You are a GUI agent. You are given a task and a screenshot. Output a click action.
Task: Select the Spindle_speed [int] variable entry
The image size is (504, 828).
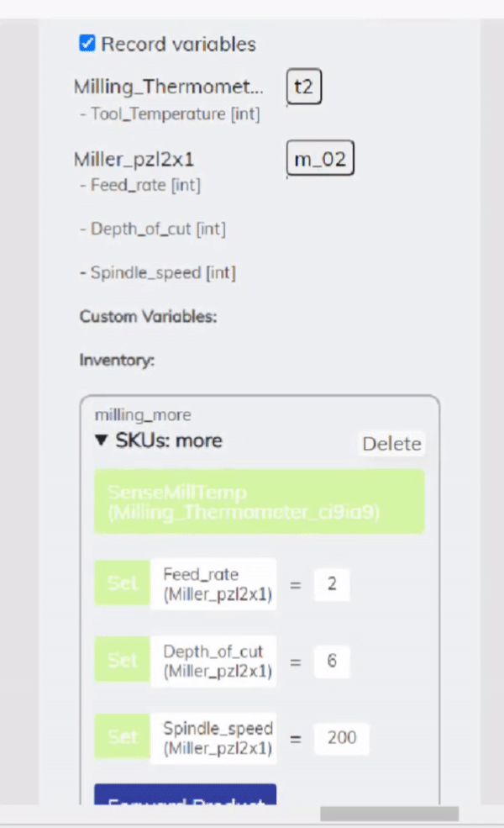159,272
